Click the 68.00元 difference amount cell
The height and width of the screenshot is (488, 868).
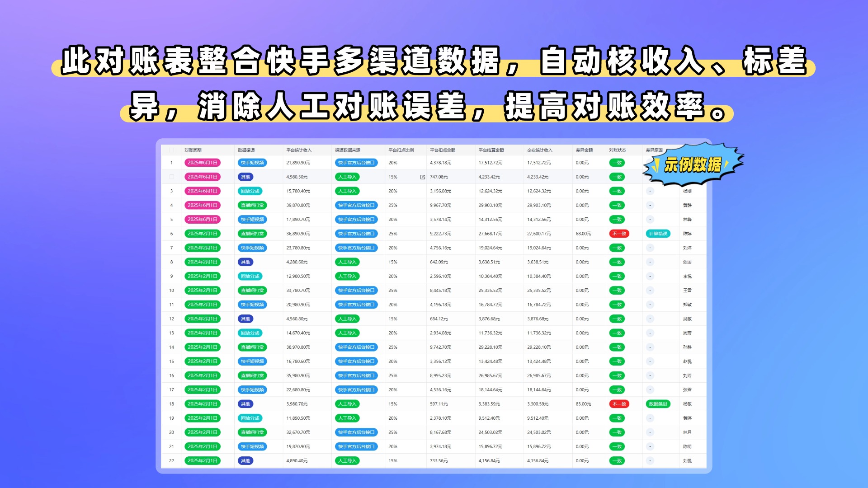coord(583,234)
